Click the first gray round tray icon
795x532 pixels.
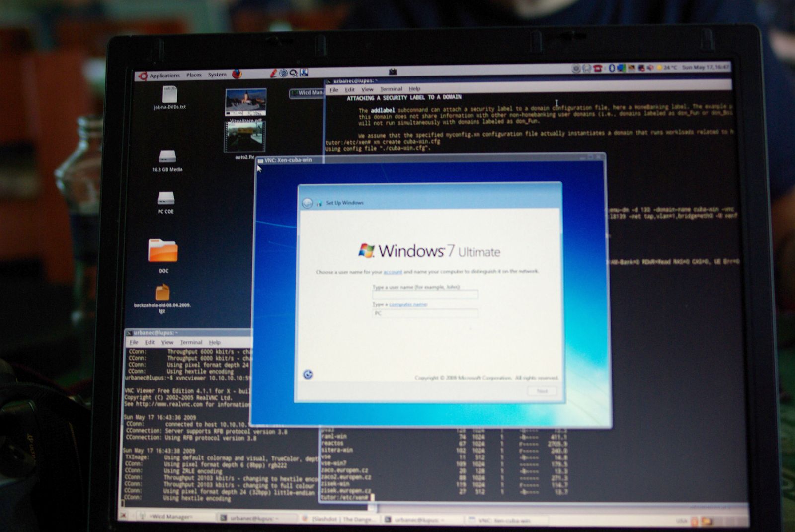point(576,69)
